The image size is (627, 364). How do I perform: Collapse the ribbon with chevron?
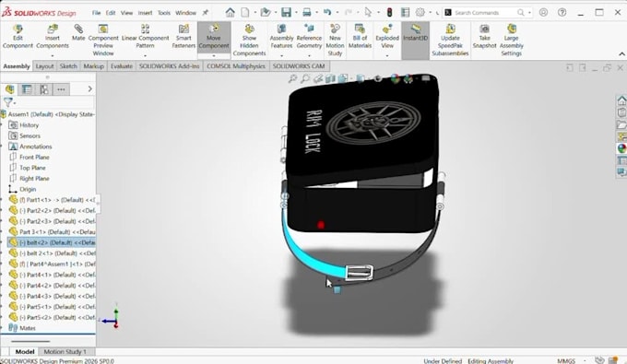(x=621, y=54)
